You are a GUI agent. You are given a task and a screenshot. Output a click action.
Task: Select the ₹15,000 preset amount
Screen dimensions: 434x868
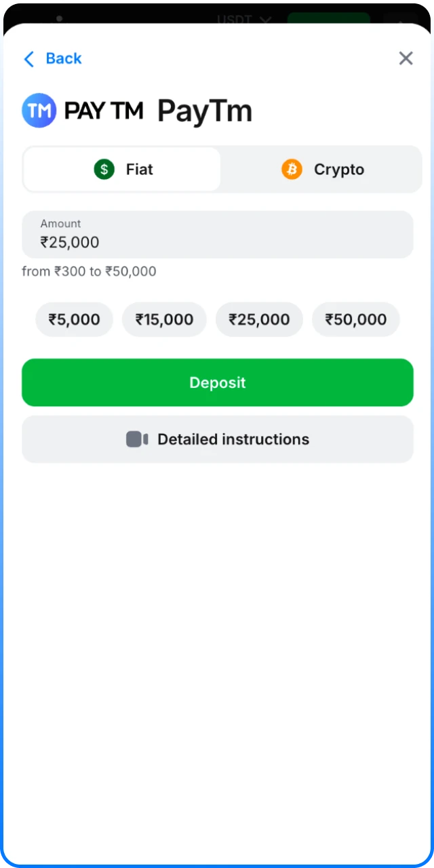point(164,319)
